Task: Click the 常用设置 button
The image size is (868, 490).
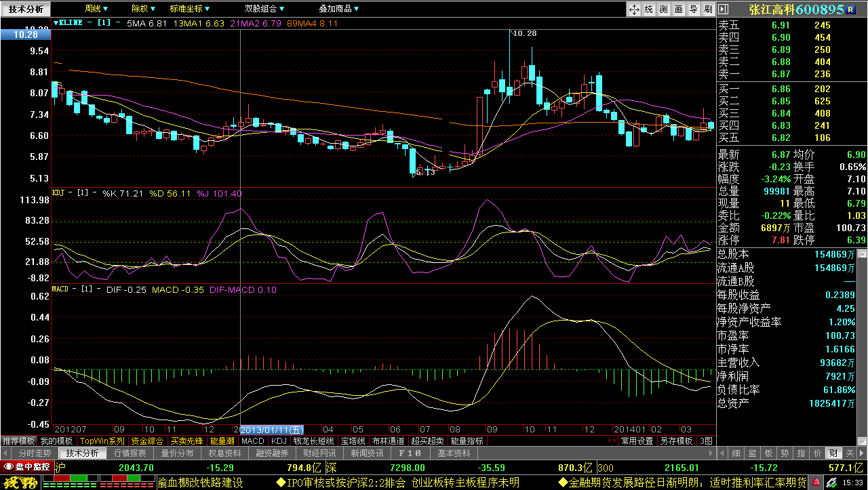Action: (637, 441)
